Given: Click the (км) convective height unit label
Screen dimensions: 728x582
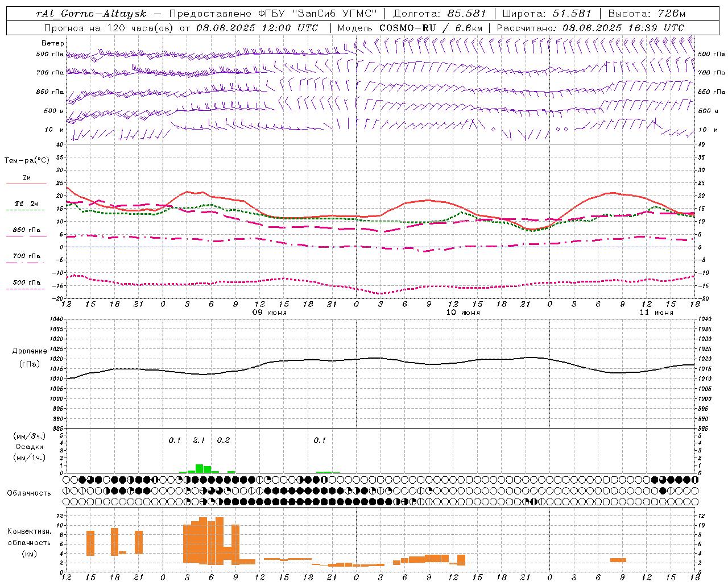Looking at the screenshot, I should [x=29, y=554].
